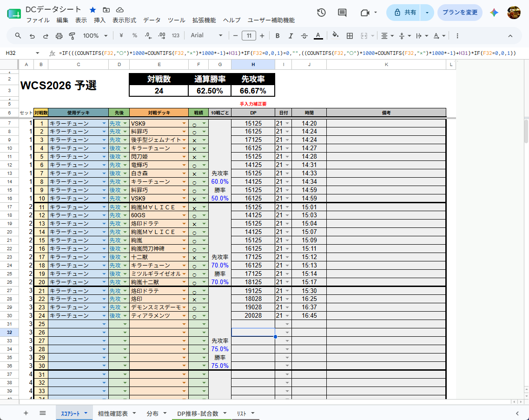This screenshot has height=420, width=529.
Task: Open the ファイル menu
Action: coord(38,20)
